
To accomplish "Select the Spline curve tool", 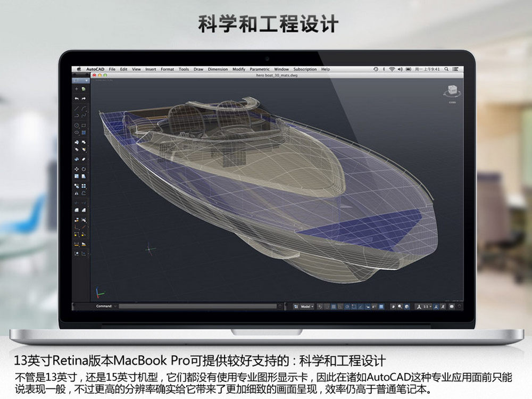I will [x=84, y=115].
